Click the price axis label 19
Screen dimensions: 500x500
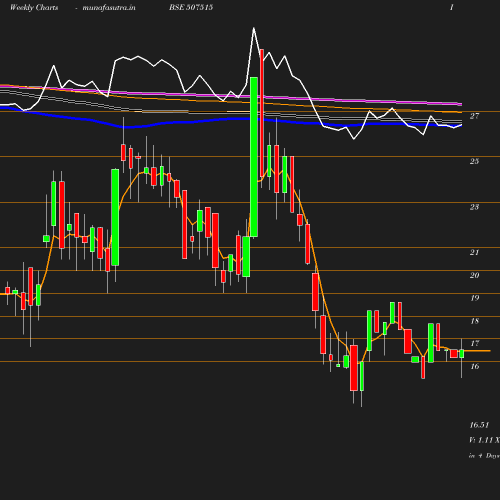click(474, 298)
